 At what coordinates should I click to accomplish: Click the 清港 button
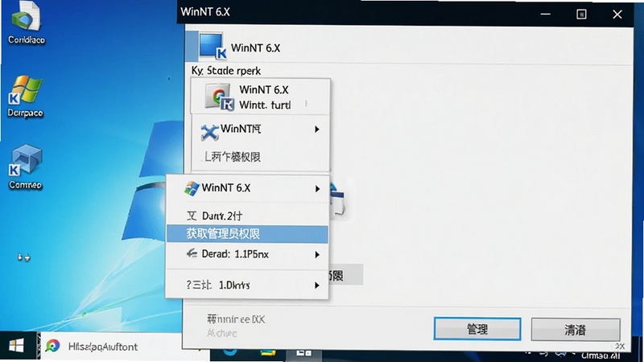click(x=576, y=330)
